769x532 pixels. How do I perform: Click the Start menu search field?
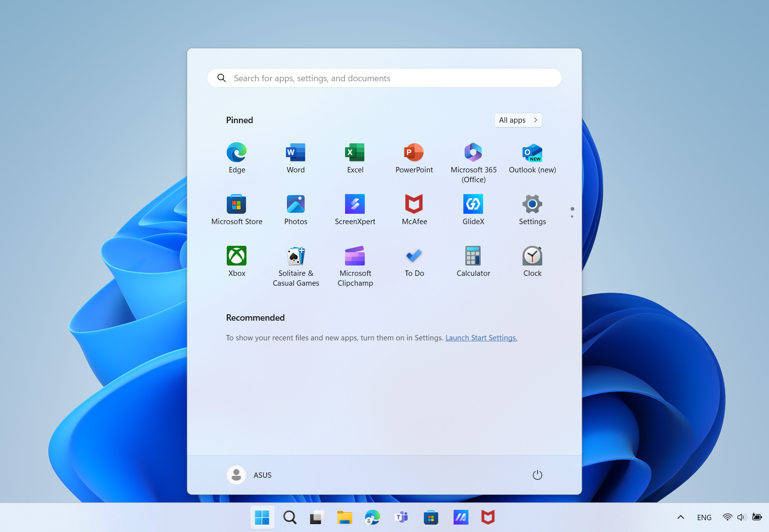[384, 78]
